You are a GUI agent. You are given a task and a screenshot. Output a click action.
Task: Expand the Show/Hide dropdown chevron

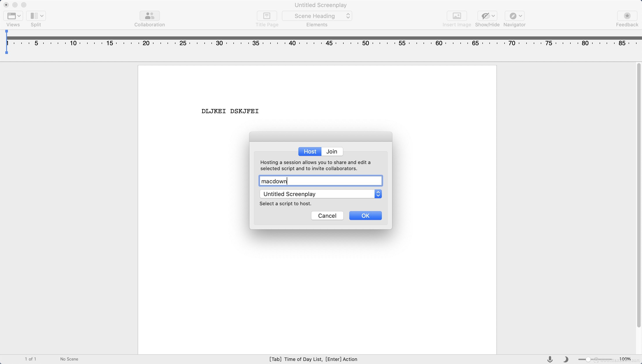coord(493,16)
